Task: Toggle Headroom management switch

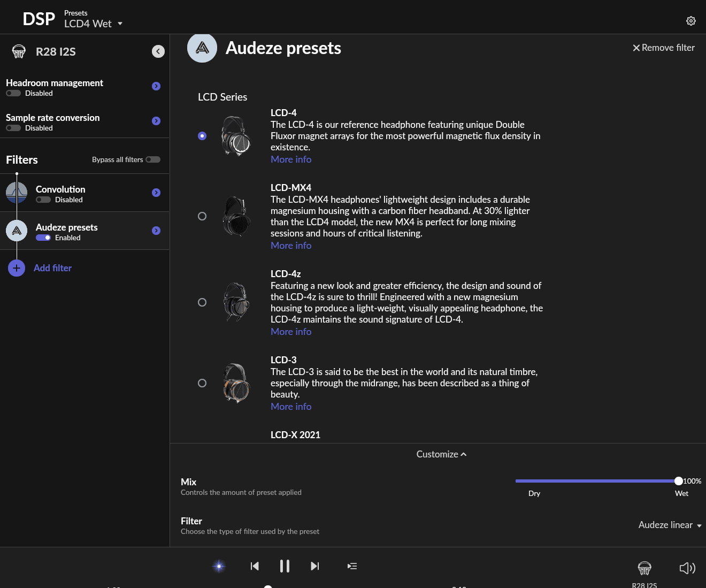Action: click(x=13, y=93)
